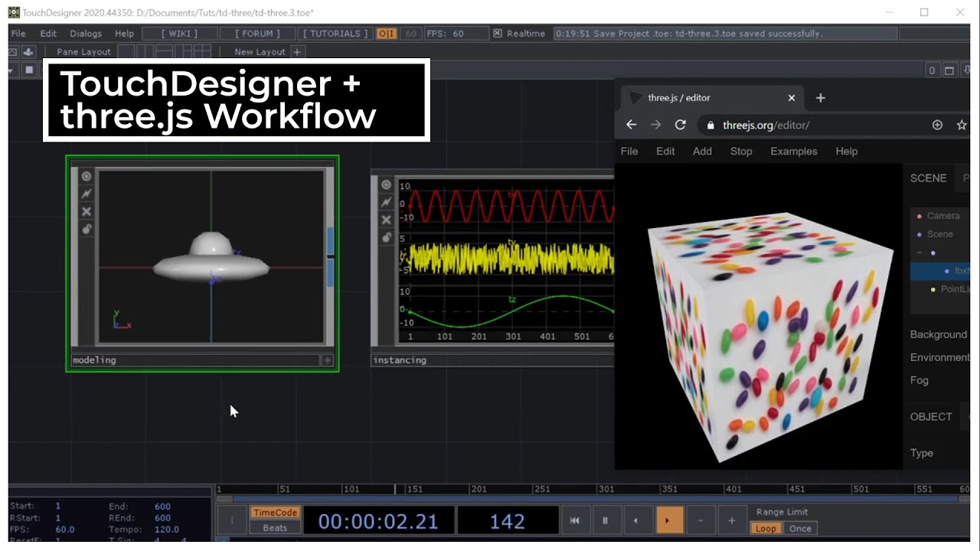Collapse the scene child group with minus
The height and width of the screenshot is (551, 980).
[x=920, y=253]
